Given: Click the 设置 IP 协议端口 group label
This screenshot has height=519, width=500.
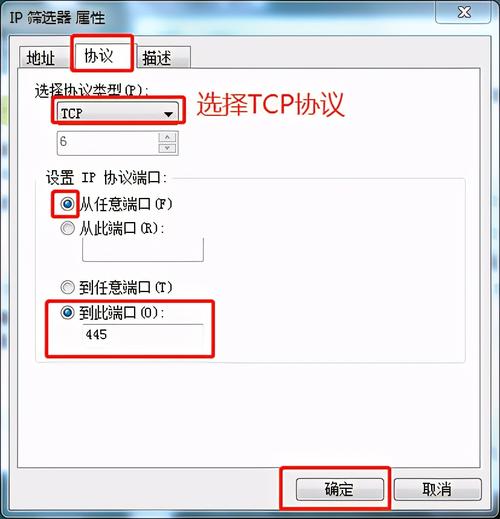Looking at the screenshot, I should pos(106,177).
